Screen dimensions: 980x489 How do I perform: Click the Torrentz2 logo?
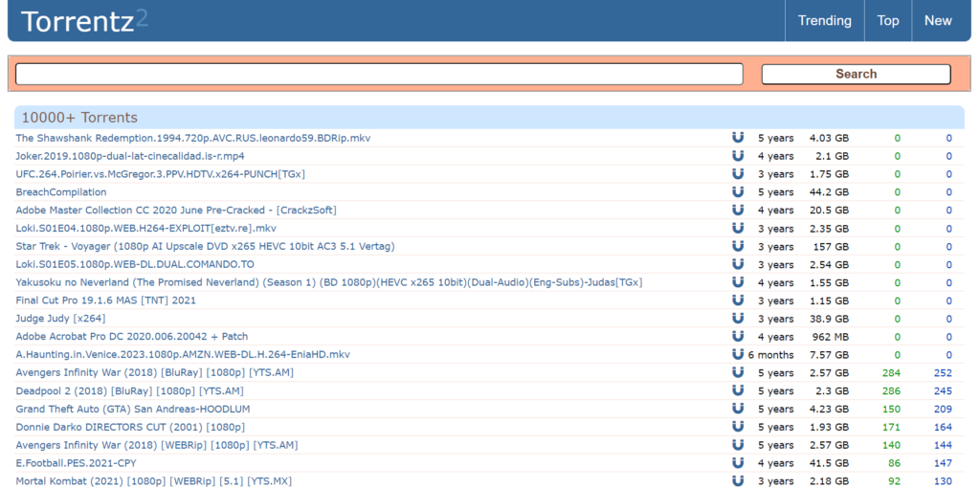pos(84,21)
